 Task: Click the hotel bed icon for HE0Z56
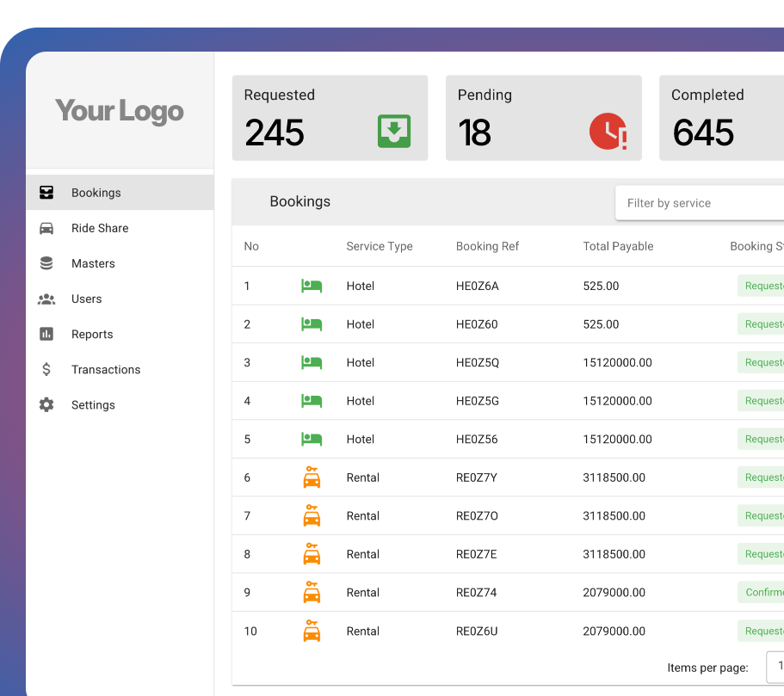click(312, 440)
